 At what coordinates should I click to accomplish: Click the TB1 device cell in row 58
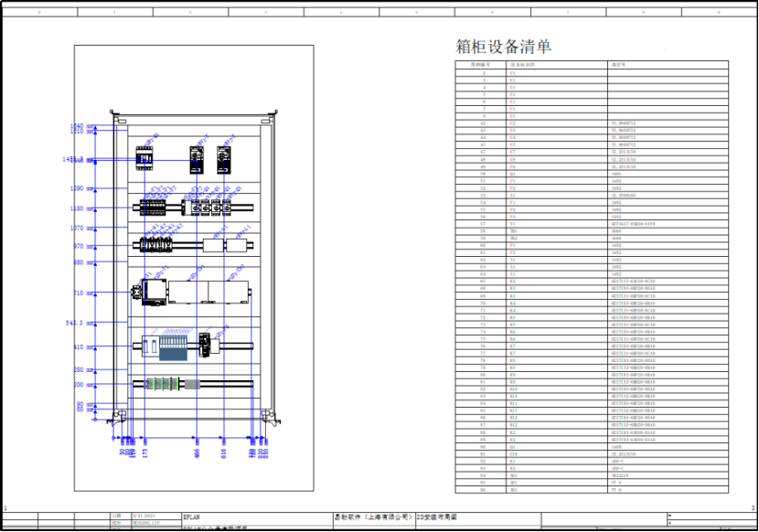pyautogui.click(x=557, y=231)
